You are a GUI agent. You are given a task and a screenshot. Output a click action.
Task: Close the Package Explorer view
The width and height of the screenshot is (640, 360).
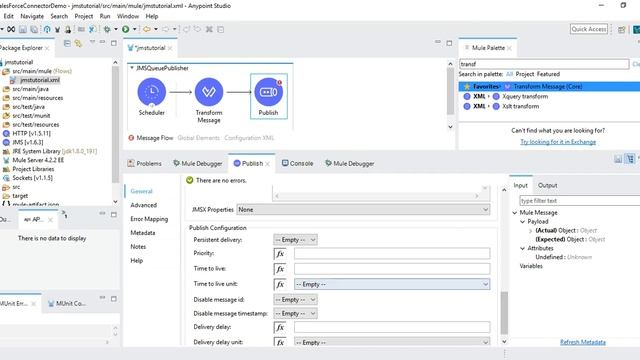pos(47,48)
